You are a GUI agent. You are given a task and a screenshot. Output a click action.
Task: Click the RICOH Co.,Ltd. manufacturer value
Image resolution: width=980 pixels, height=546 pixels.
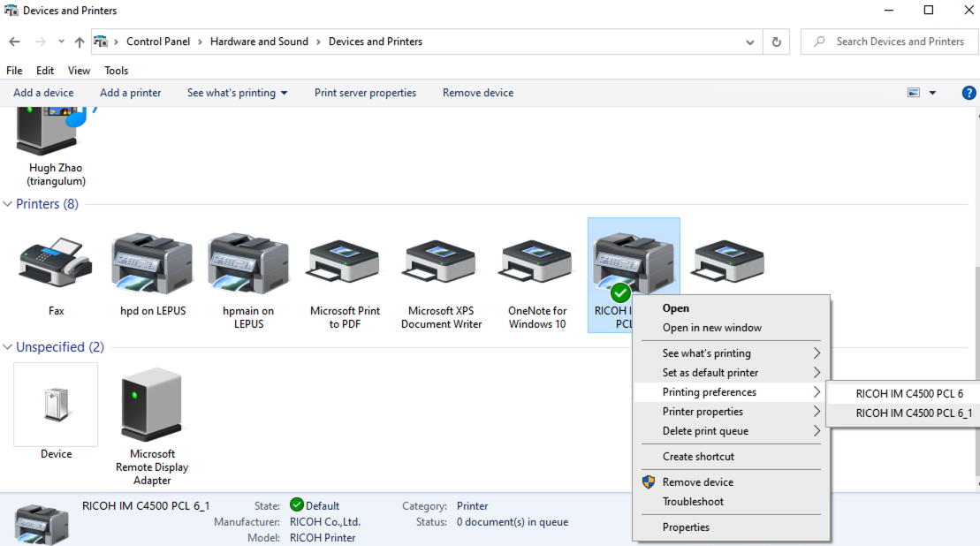pos(325,522)
